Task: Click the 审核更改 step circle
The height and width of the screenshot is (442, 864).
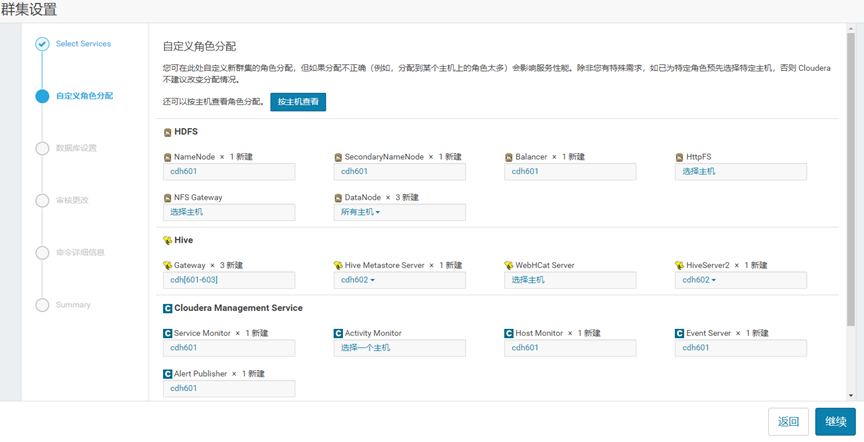Action: [x=42, y=201]
